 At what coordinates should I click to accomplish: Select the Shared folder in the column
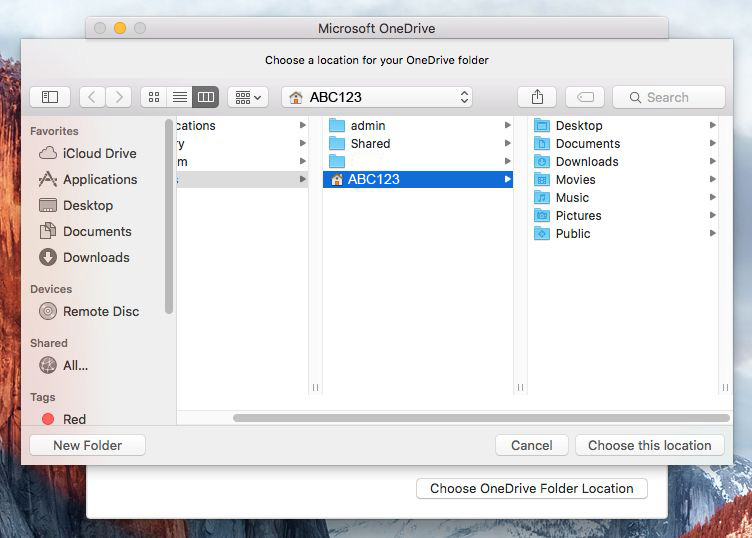tap(418, 143)
